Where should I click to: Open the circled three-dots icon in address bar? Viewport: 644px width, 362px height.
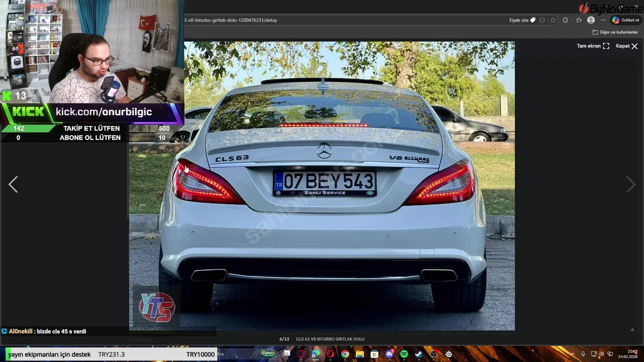[542, 20]
